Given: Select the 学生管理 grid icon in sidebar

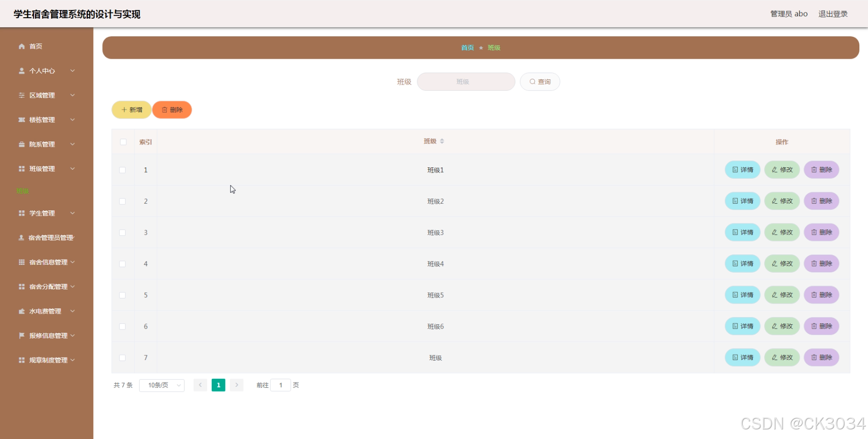Looking at the screenshot, I should pos(22,213).
